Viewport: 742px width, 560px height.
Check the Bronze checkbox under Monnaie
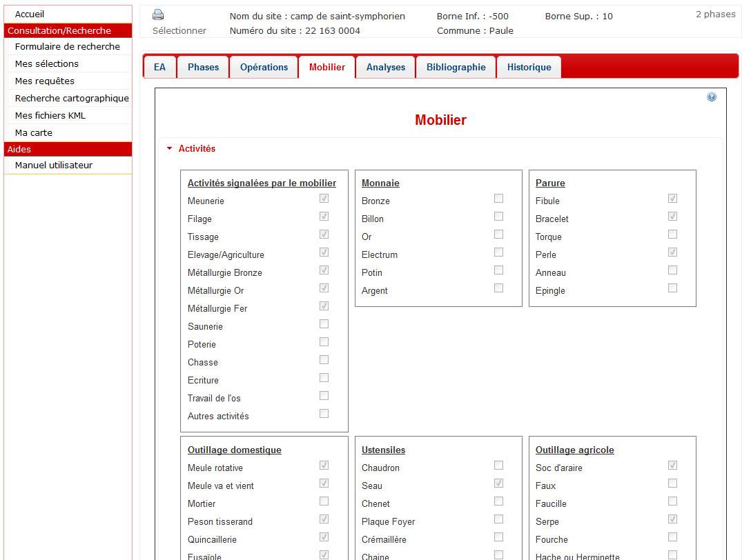(x=498, y=199)
